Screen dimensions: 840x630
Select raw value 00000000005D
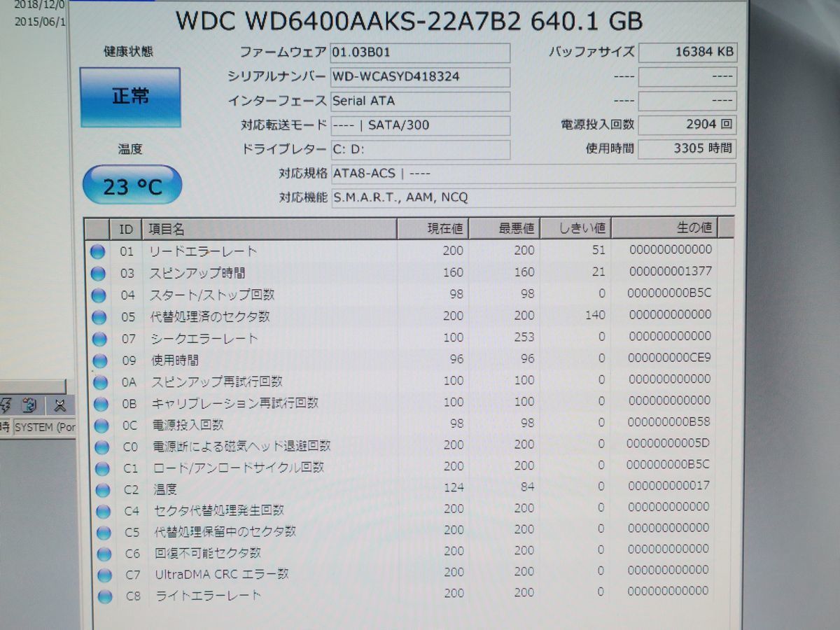(x=668, y=443)
